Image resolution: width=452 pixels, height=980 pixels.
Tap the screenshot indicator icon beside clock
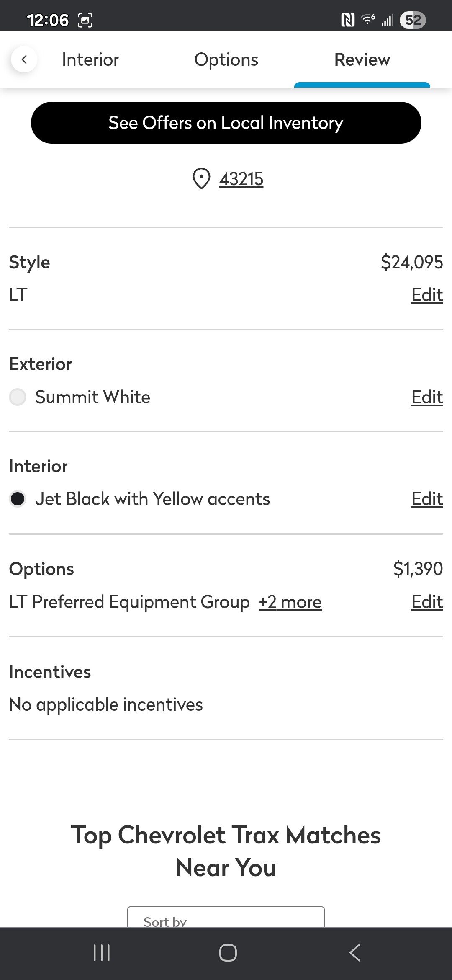point(85,20)
